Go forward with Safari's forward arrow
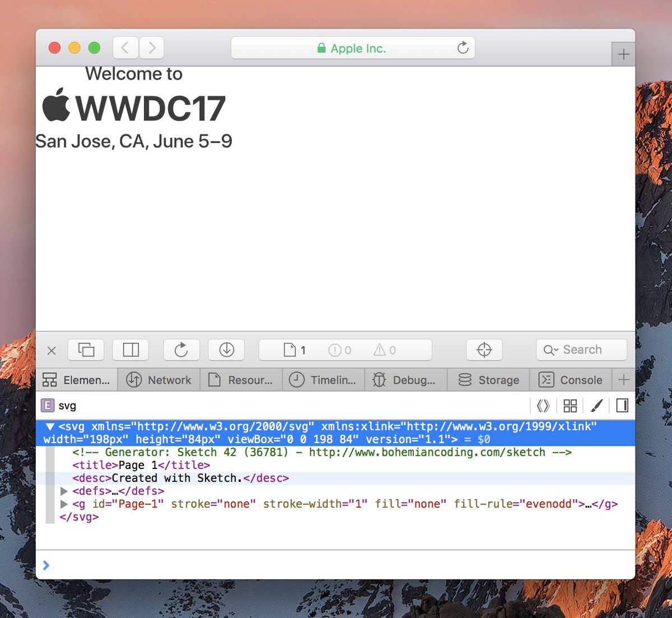The image size is (672, 618). tap(151, 48)
